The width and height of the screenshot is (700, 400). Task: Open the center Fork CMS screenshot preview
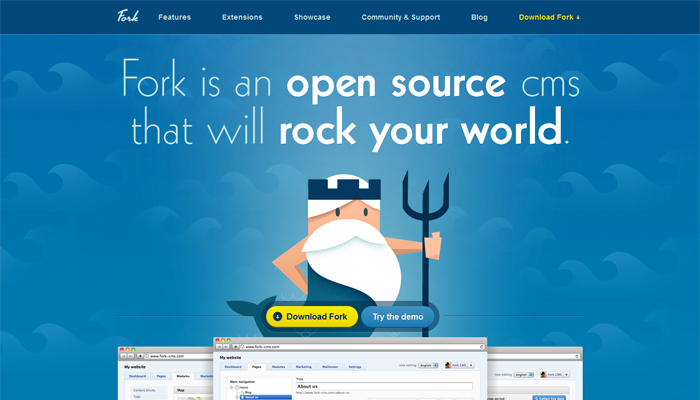[x=350, y=369]
